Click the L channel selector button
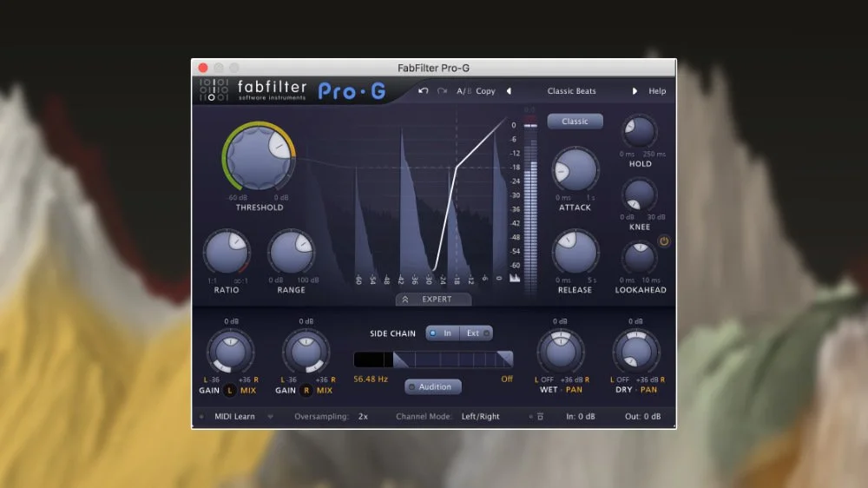Screen dimensions: 868x488 [x=230, y=391]
